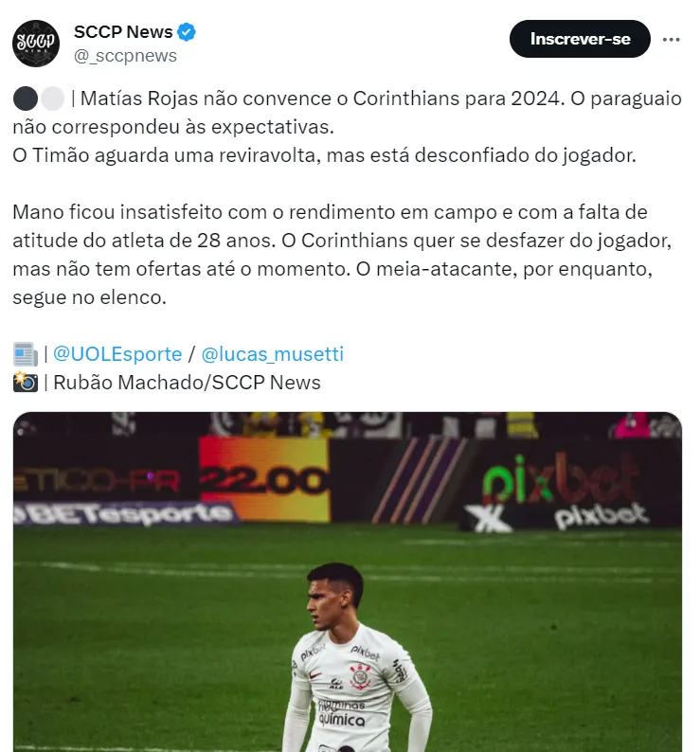Click the SCCP News display name
This screenshot has width=700, height=752.
[123, 32]
